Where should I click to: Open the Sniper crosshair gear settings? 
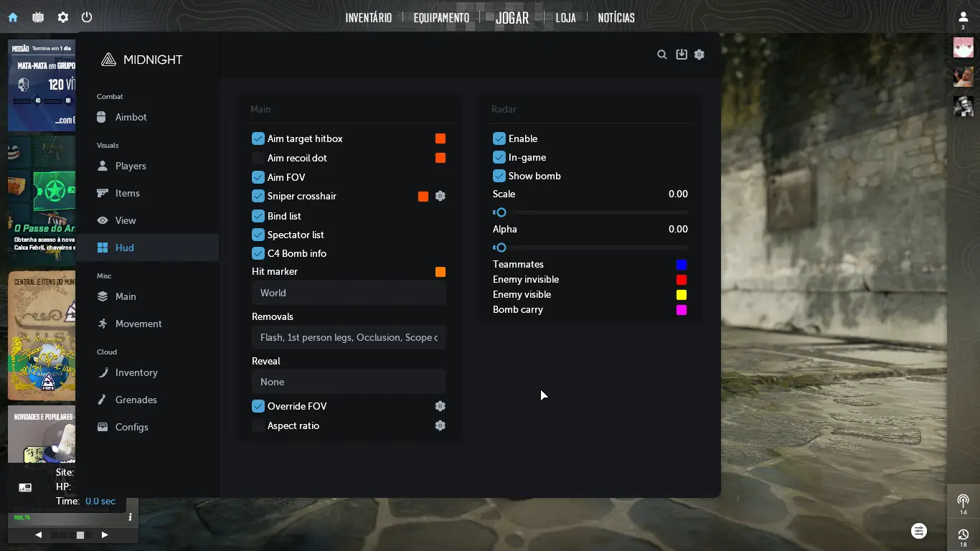(x=440, y=197)
